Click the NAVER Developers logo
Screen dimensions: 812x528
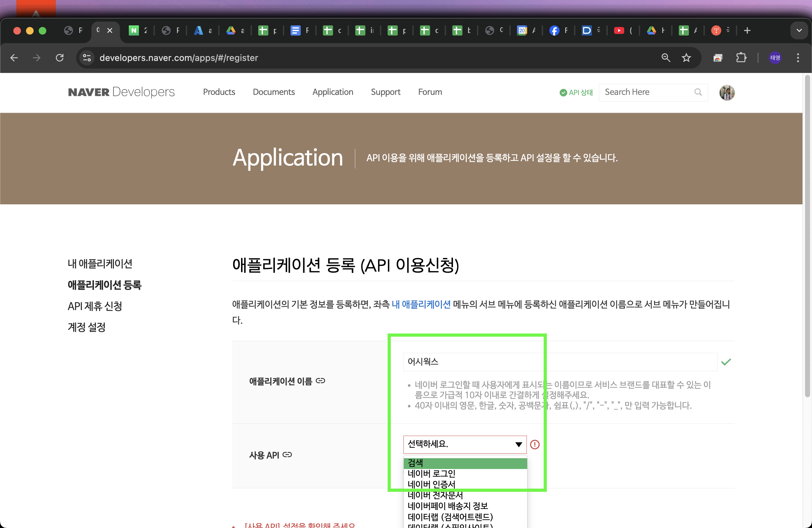point(121,92)
